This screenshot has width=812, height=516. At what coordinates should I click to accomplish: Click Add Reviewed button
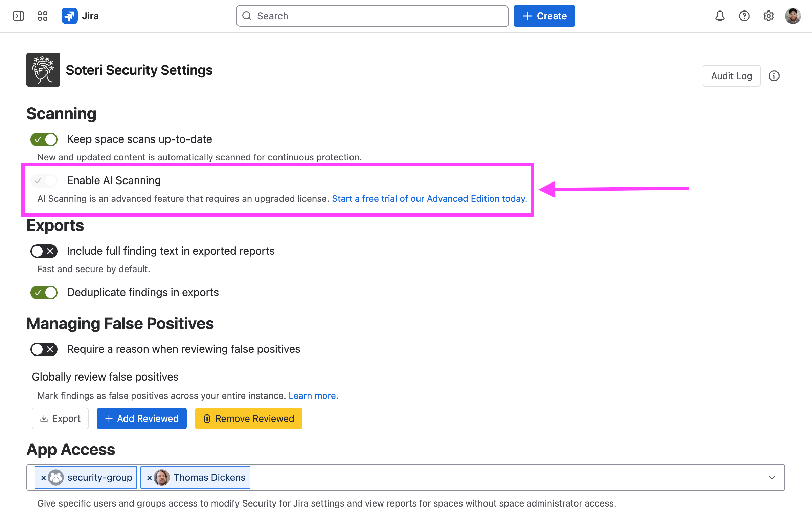point(142,418)
